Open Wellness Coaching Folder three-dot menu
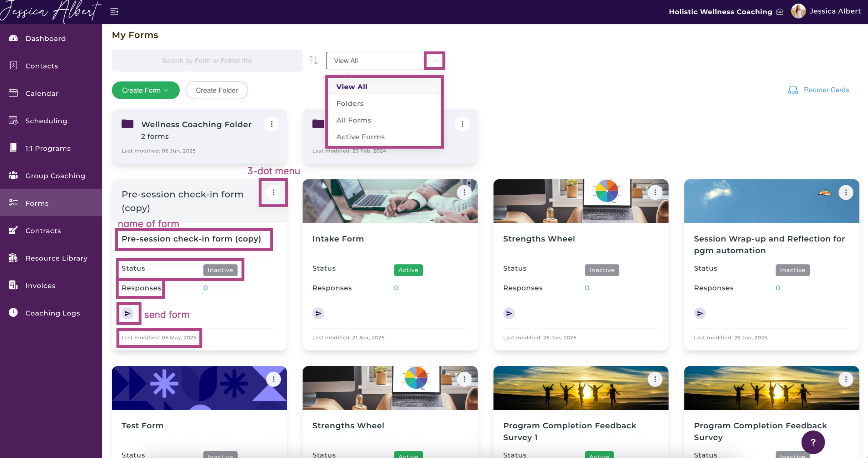The width and height of the screenshot is (868, 458). point(271,124)
